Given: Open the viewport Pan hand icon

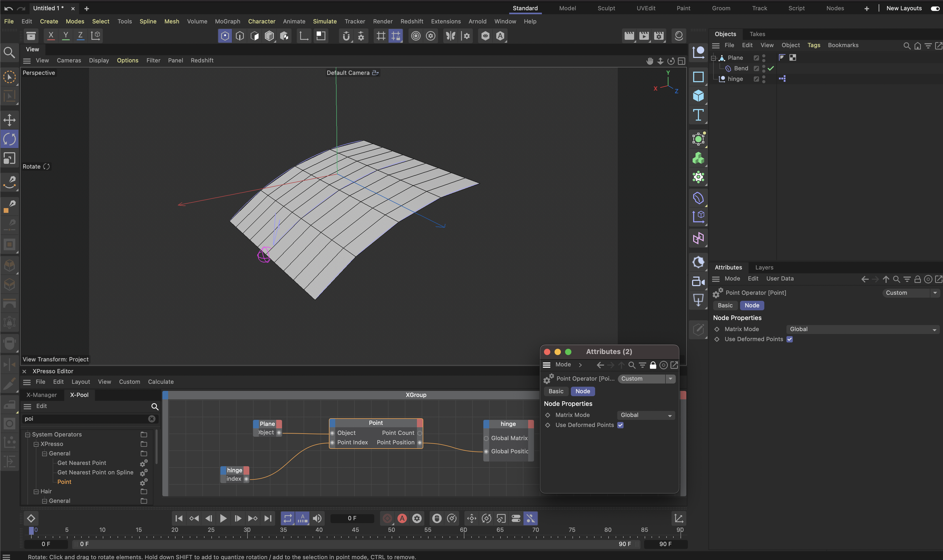Looking at the screenshot, I should pos(650,61).
